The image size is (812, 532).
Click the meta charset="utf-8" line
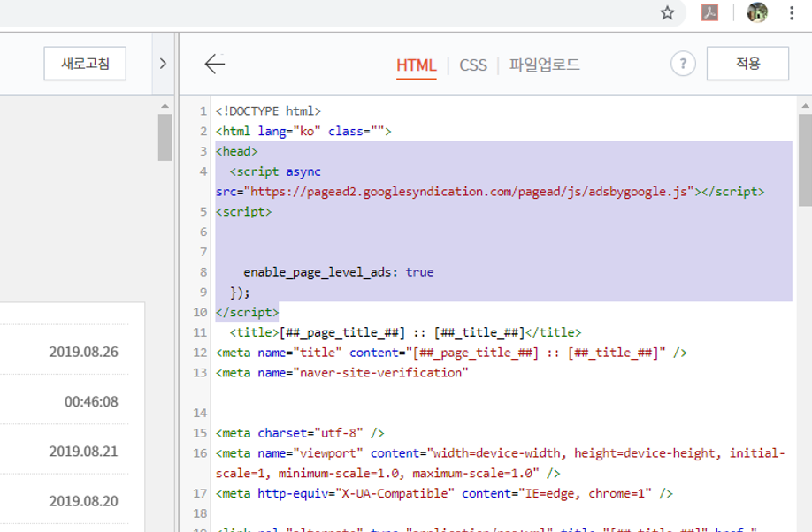[300, 433]
